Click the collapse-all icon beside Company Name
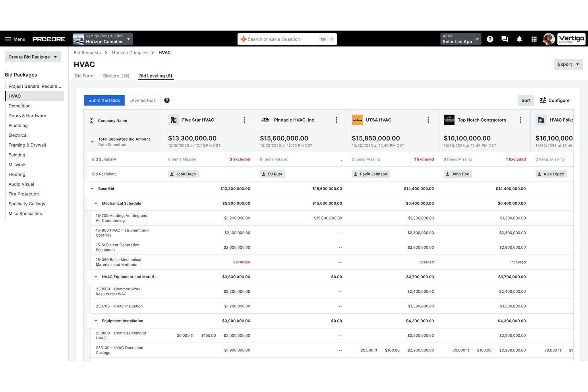This screenshot has height=392, width=588. point(91,121)
